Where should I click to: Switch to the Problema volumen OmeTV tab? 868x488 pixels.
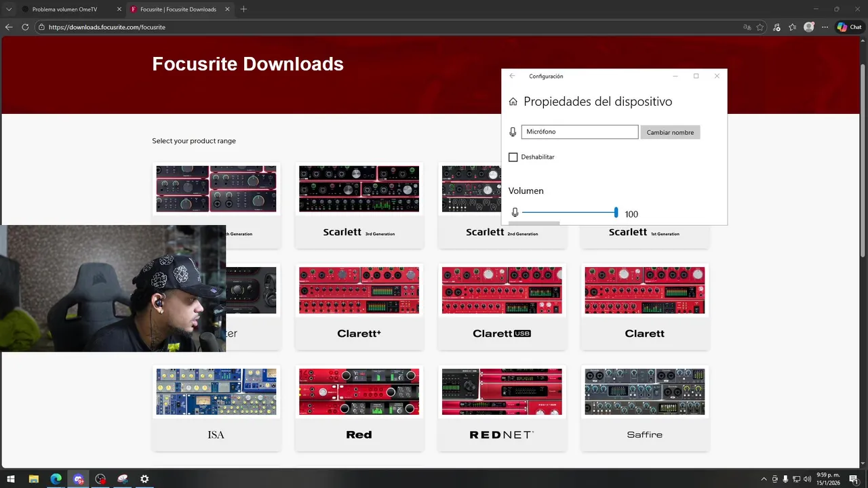pos(65,9)
